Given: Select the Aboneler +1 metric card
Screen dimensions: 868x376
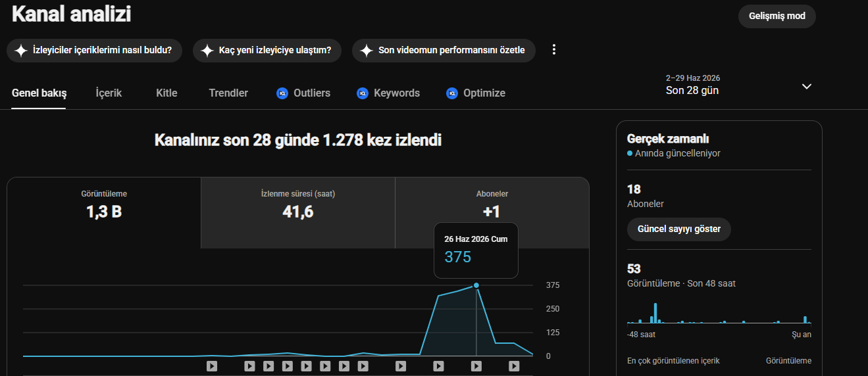Looking at the screenshot, I should pos(492,212).
